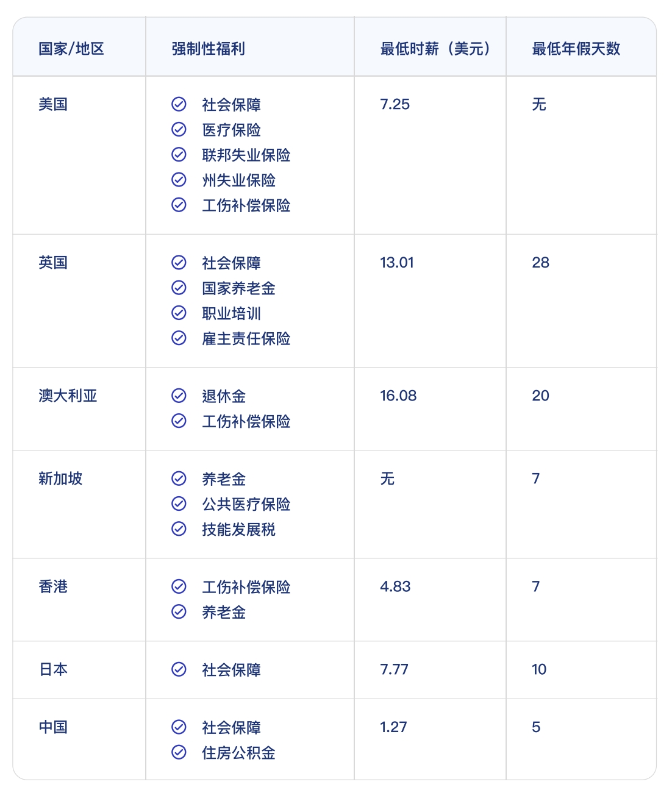Click the check icon beside 医疗保险 under 美国
This screenshot has height=790, width=672.
(179, 129)
